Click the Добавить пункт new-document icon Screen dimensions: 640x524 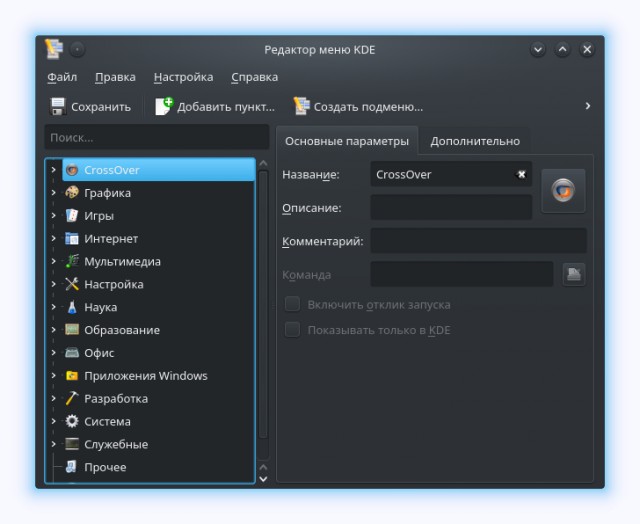click(164, 107)
